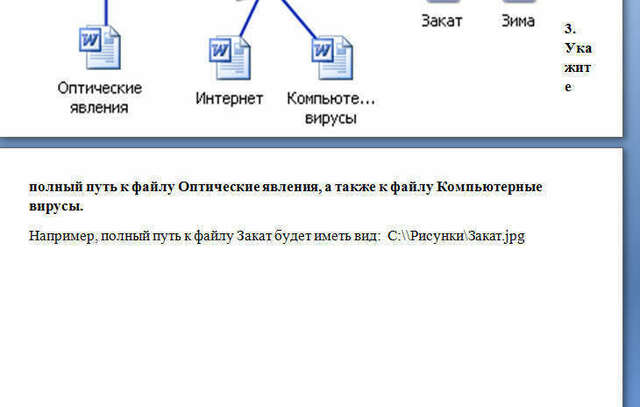The width and height of the screenshot is (640, 407).
Task: Click the blue connector line to Компьютерные вирусы icon
Action: 298,19
